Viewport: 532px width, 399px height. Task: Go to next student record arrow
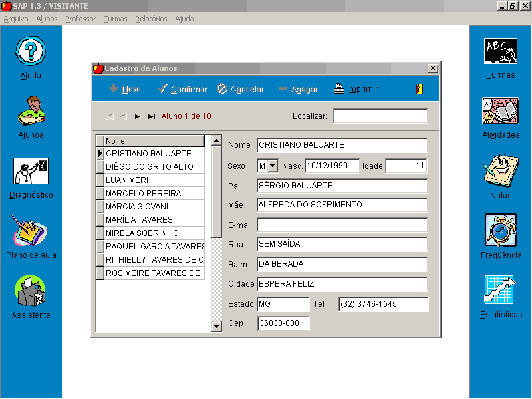click(137, 116)
